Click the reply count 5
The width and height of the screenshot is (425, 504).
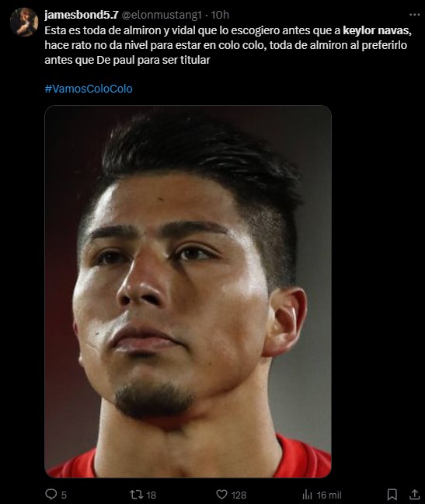(x=64, y=495)
